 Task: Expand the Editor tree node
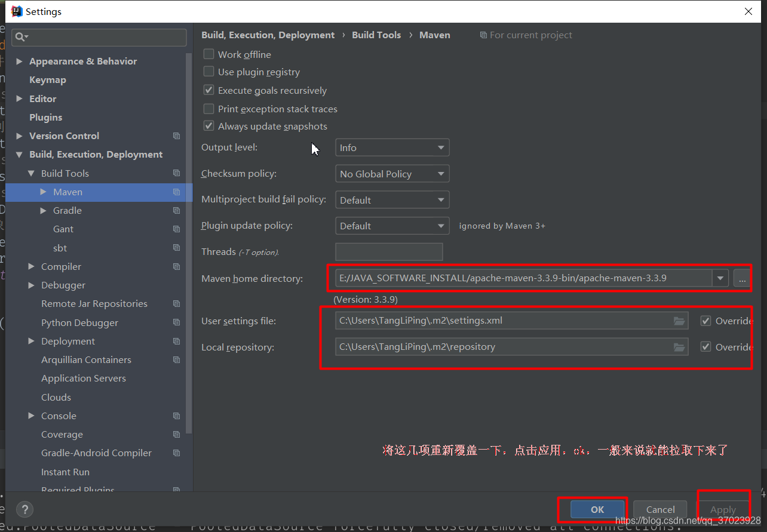[x=19, y=99]
